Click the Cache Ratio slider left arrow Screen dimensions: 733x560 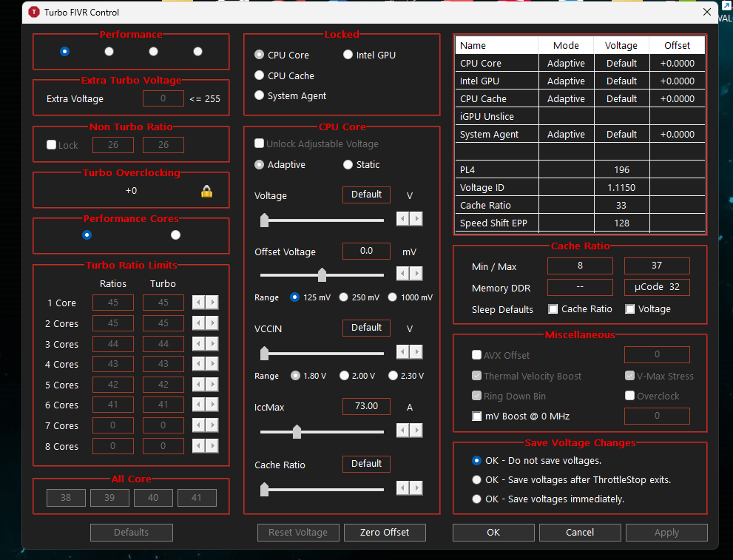[402, 488]
